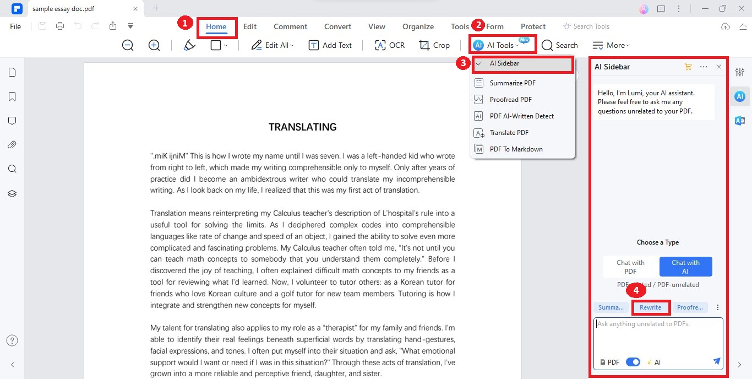
Task: Toggle the PDF/AI switch in chat box
Action: tap(633, 362)
